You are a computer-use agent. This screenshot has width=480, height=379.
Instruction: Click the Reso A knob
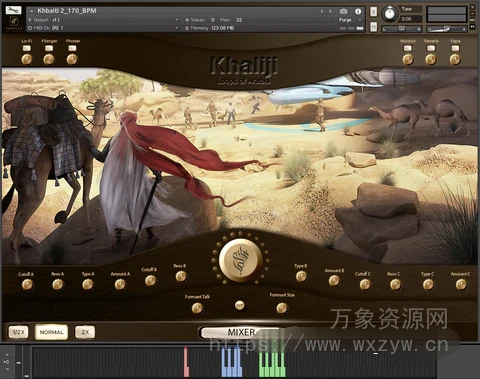click(x=58, y=284)
